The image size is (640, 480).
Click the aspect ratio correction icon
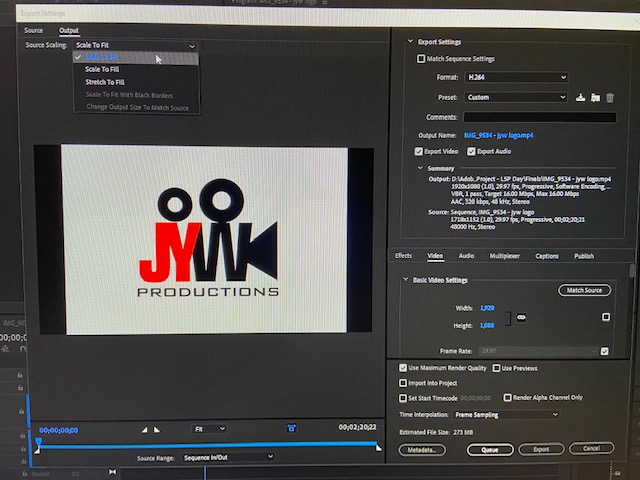tap(291, 428)
